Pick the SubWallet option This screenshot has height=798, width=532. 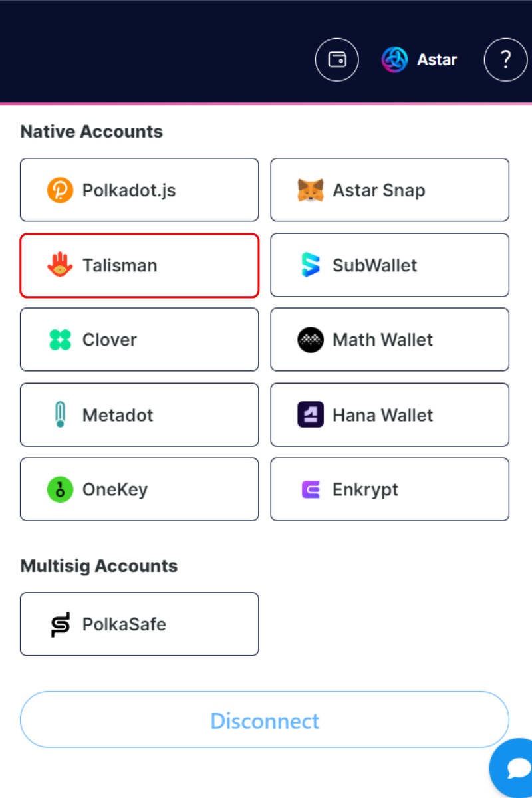click(389, 265)
